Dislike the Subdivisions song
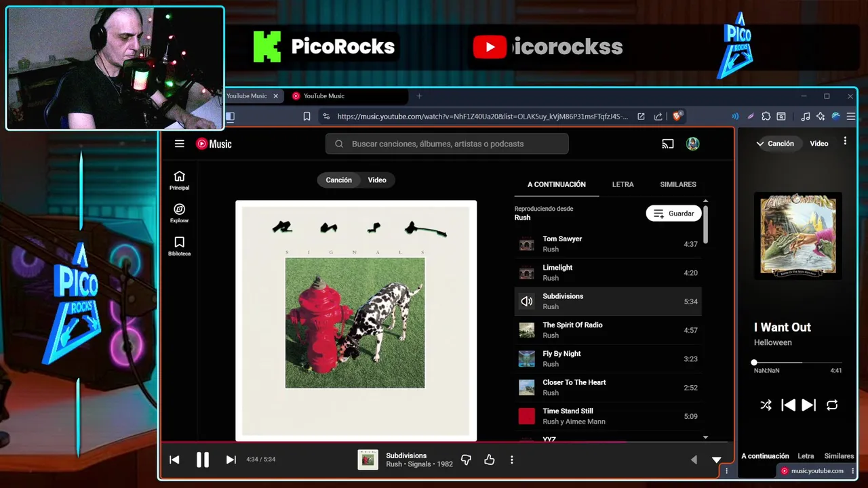The width and height of the screenshot is (868, 488). point(466,460)
